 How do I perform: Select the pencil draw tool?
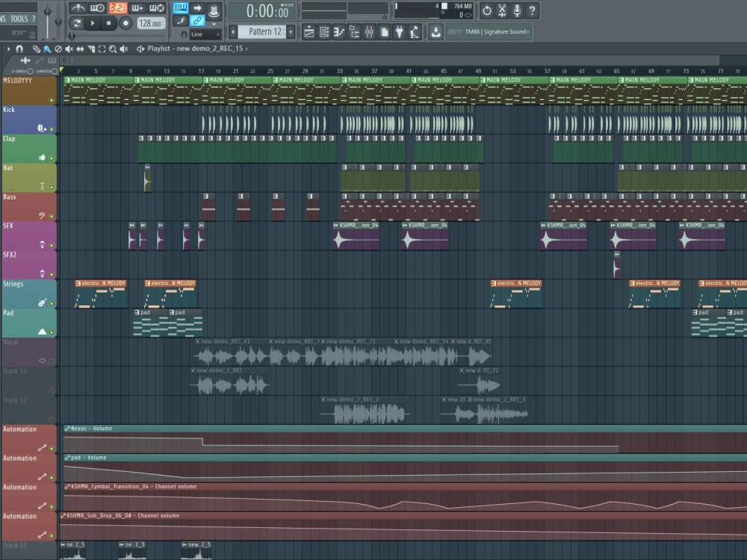click(36, 49)
